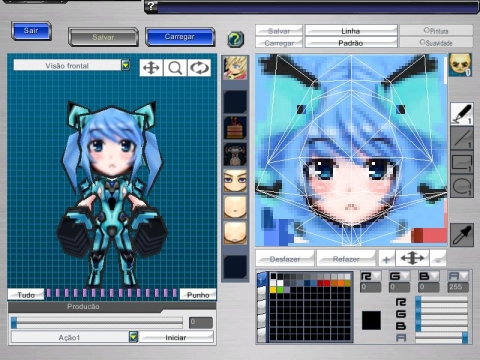The height and width of the screenshot is (360, 480).
Task: Open the Visão frontal dropdown arrow
Action: tap(126, 65)
